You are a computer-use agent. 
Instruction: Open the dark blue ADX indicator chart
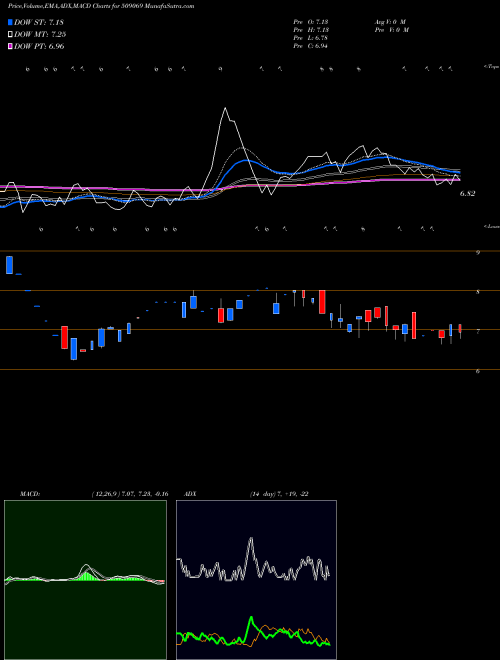(256, 580)
